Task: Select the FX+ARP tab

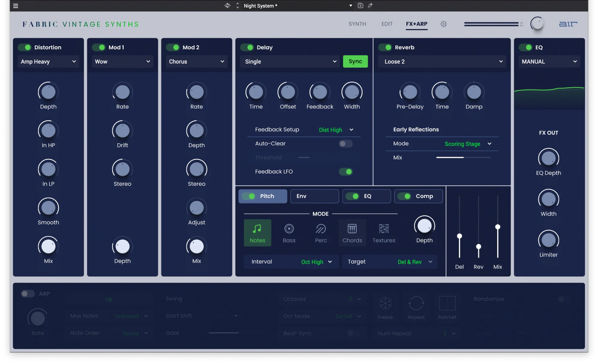Action: [x=417, y=24]
